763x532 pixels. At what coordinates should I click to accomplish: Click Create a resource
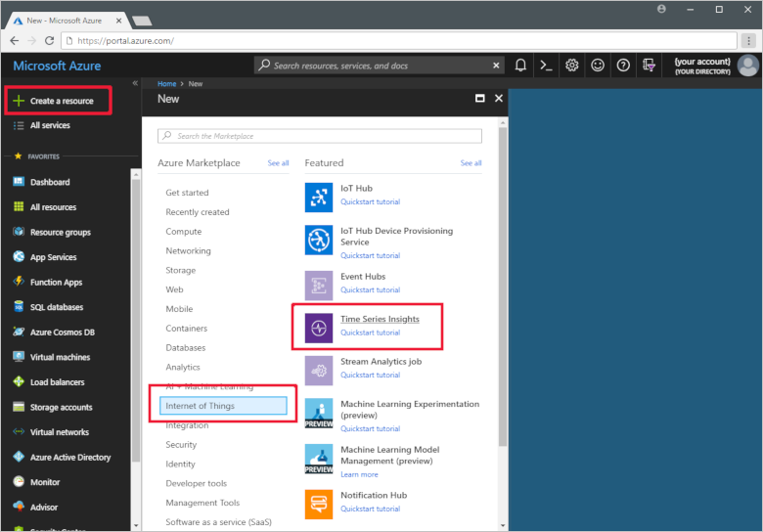point(61,101)
